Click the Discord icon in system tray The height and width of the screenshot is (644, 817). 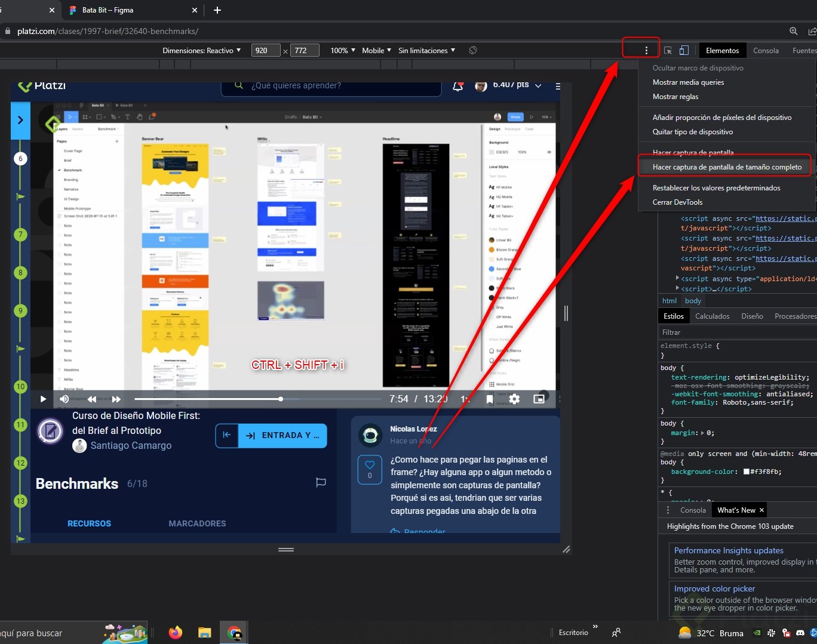click(x=801, y=633)
